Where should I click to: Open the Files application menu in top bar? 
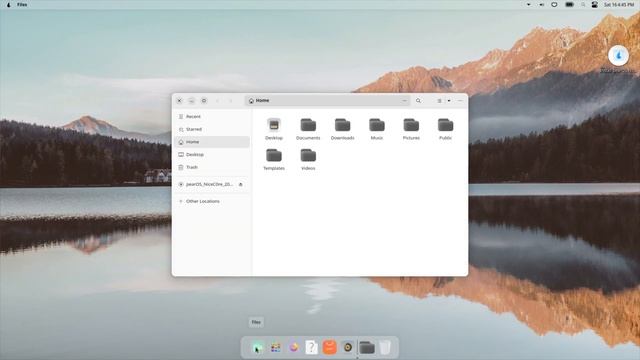(22, 4)
